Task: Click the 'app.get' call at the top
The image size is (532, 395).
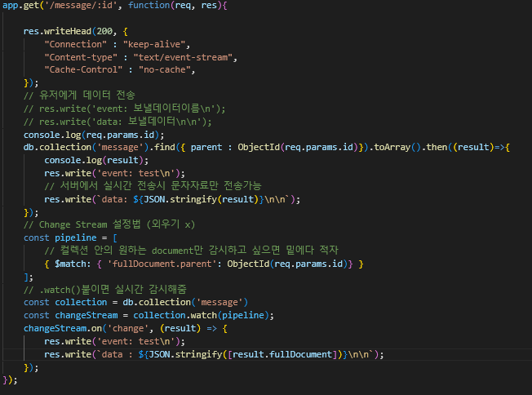Action: coord(20,6)
